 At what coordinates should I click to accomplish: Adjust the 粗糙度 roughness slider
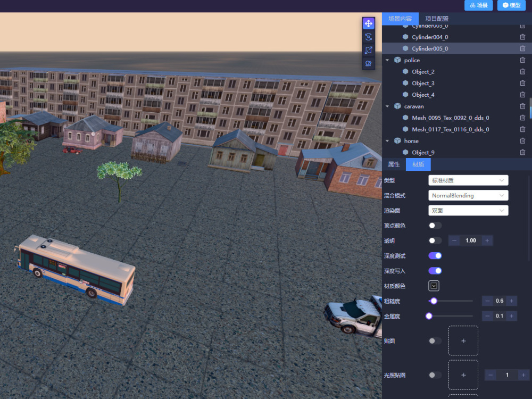point(451,301)
